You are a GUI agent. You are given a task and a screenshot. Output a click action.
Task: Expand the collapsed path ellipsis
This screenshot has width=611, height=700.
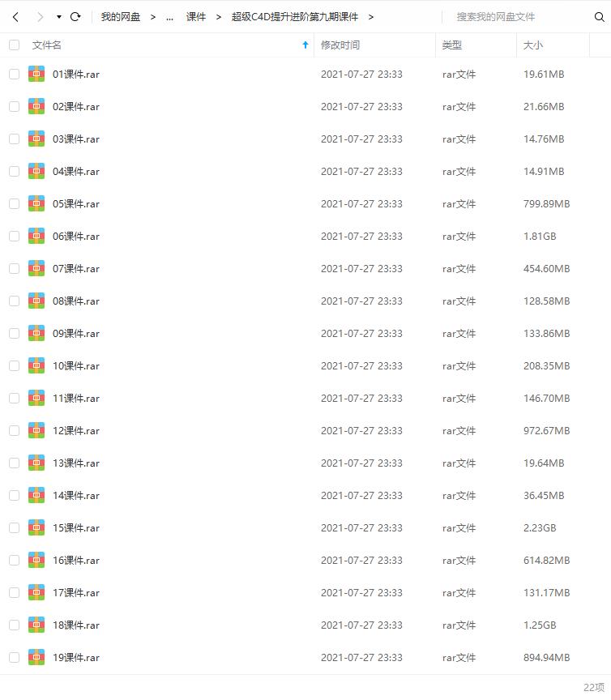169,17
